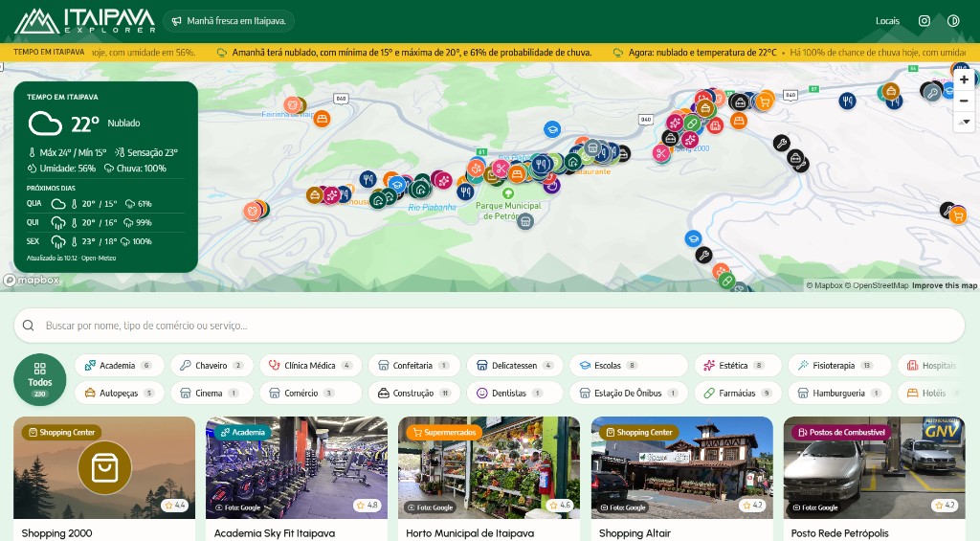The width and height of the screenshot is (980, 541).
Task: Select the Construção category chip
Action: 413,393
